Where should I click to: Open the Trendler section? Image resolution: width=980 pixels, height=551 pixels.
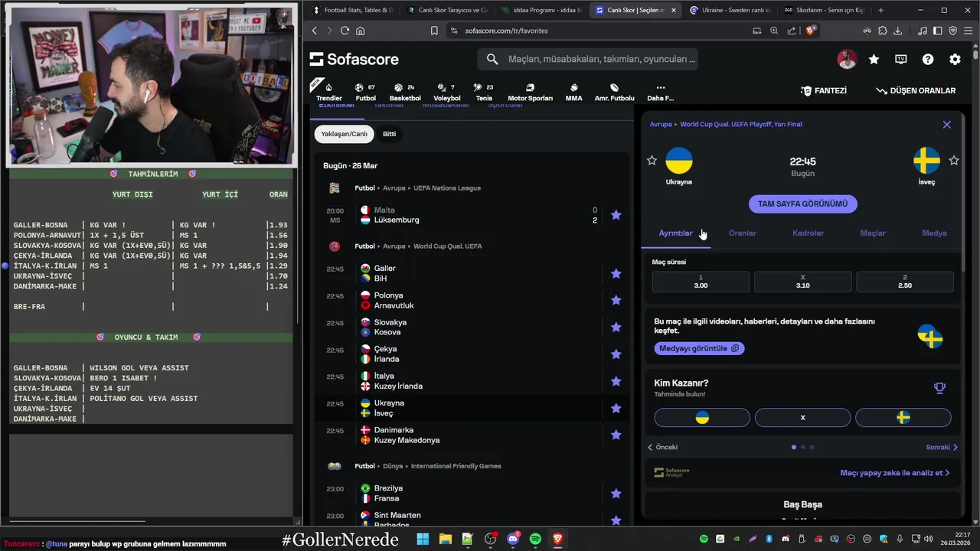(x=329, y=92)
